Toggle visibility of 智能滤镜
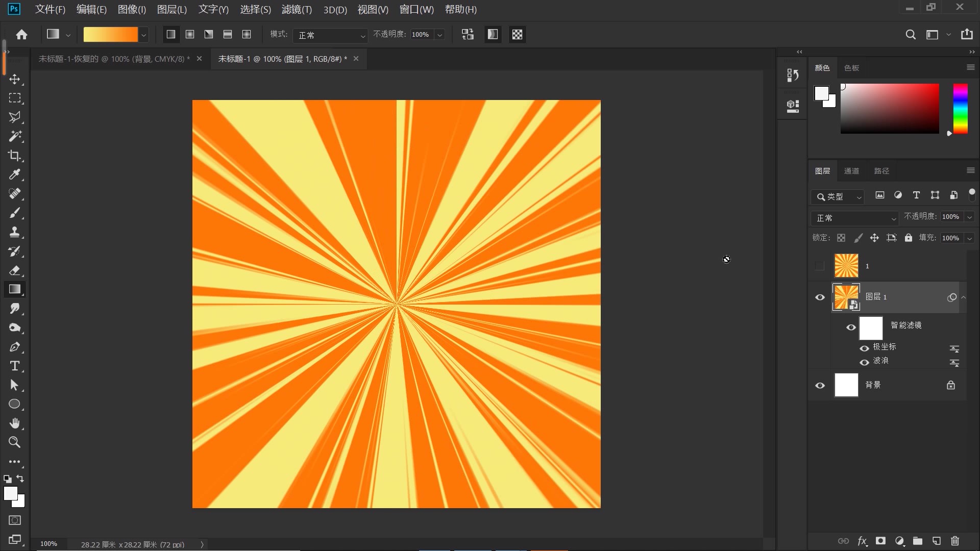Image resolution: width=980 pixels, height=551 pixels. tap(851, 325)
